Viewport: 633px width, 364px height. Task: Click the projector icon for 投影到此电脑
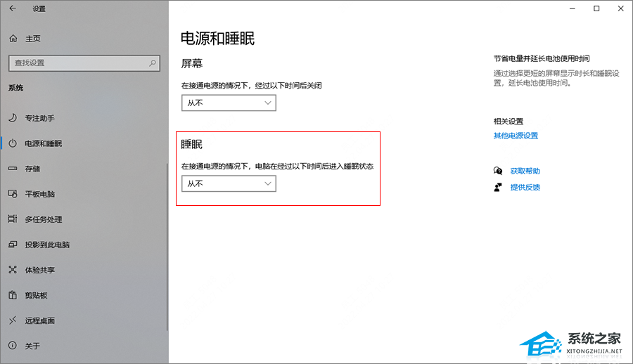click(13, 245)
